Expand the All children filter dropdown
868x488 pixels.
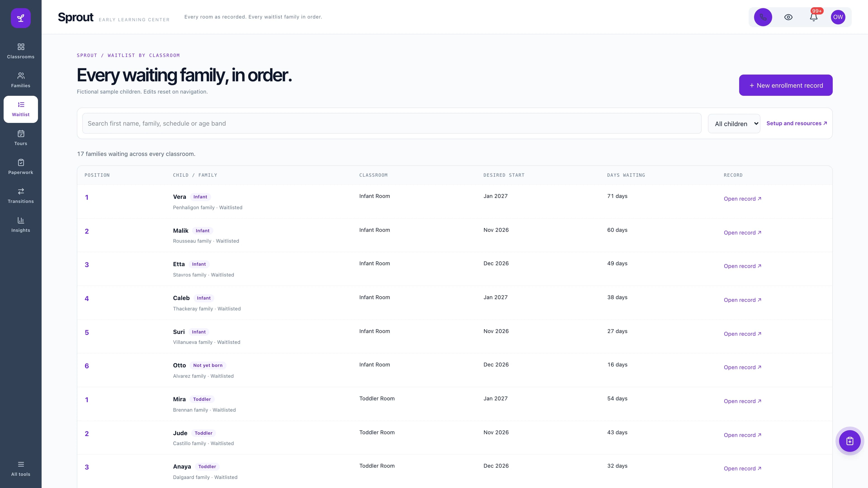pos(734,124)
